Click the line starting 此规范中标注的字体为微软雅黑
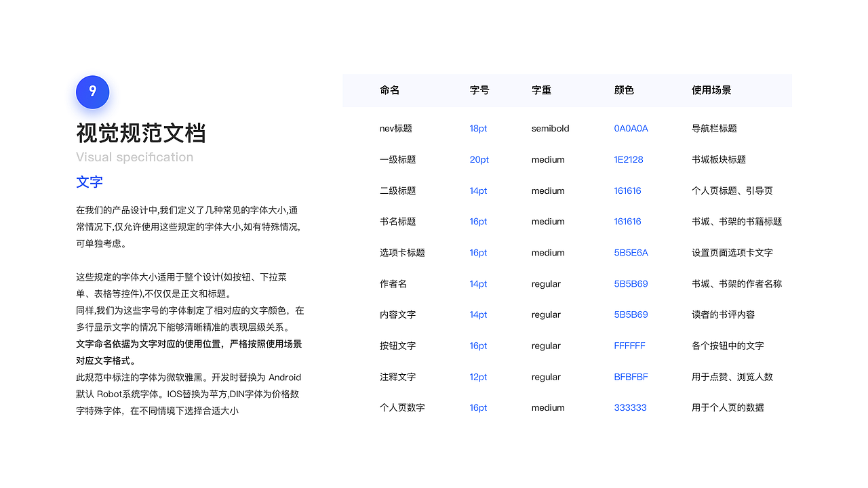868x488 pixels. [189, 378]
